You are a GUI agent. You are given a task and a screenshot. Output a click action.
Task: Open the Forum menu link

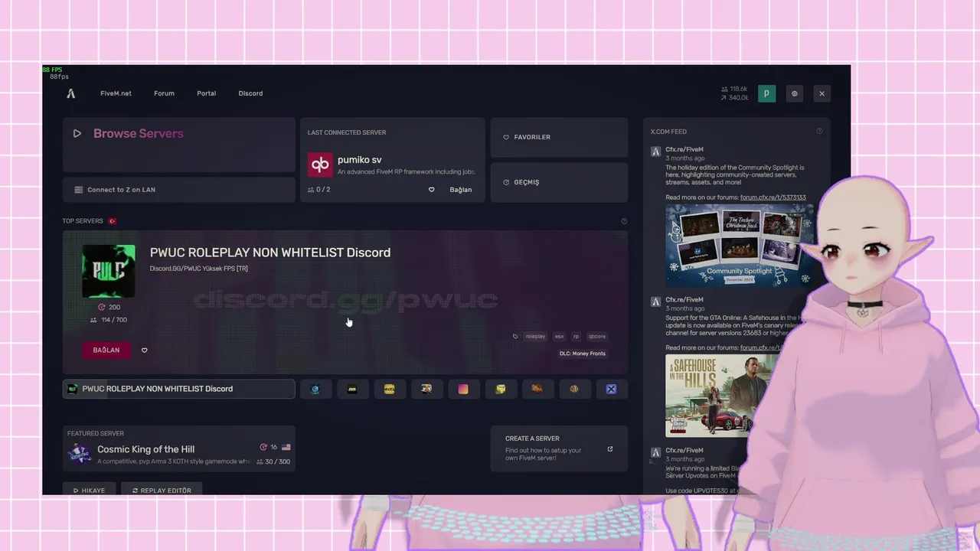164,93
